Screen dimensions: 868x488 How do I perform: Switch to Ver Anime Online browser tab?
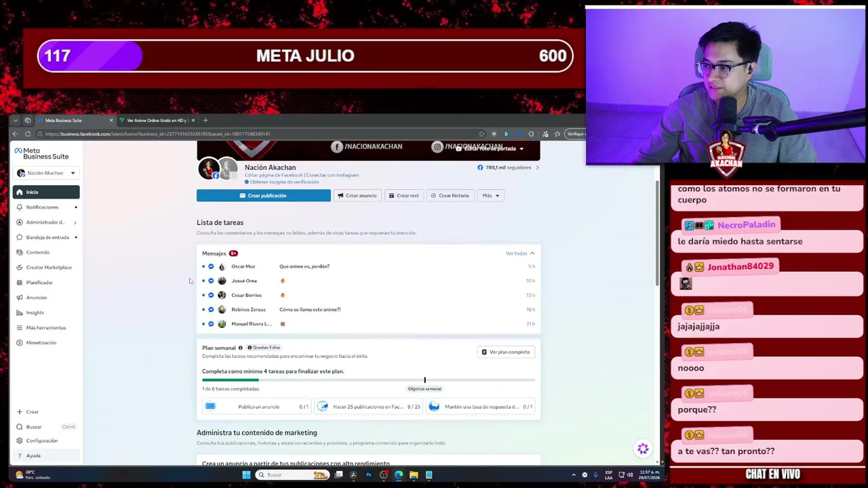click(158, 120)
